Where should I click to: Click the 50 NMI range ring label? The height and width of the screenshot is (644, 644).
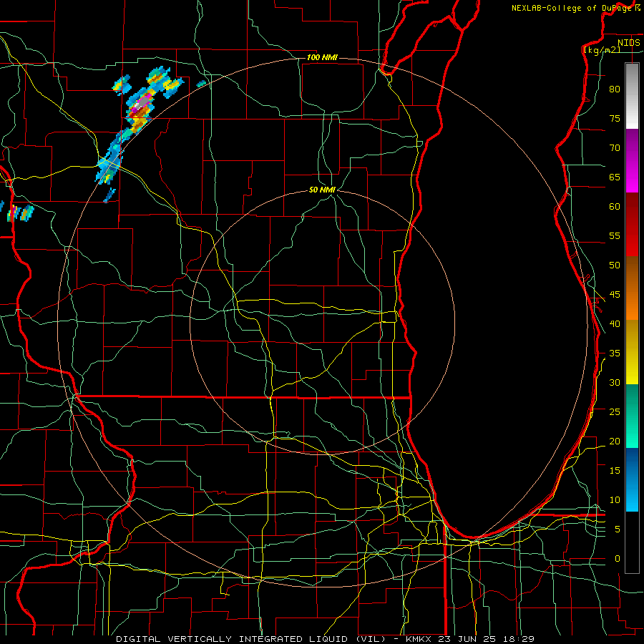pyautogui.click(x=322, y=190)
